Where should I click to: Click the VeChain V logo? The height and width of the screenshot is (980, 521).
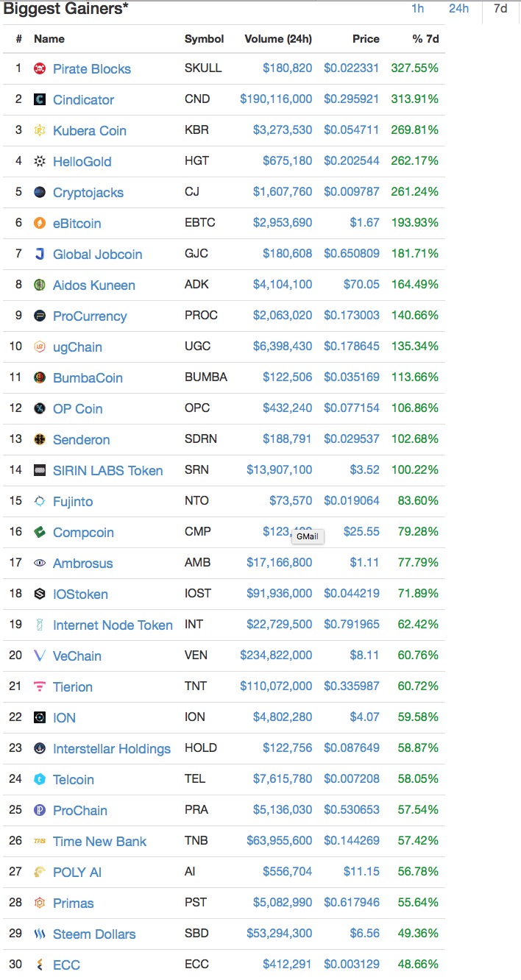[x=40, y=656]
